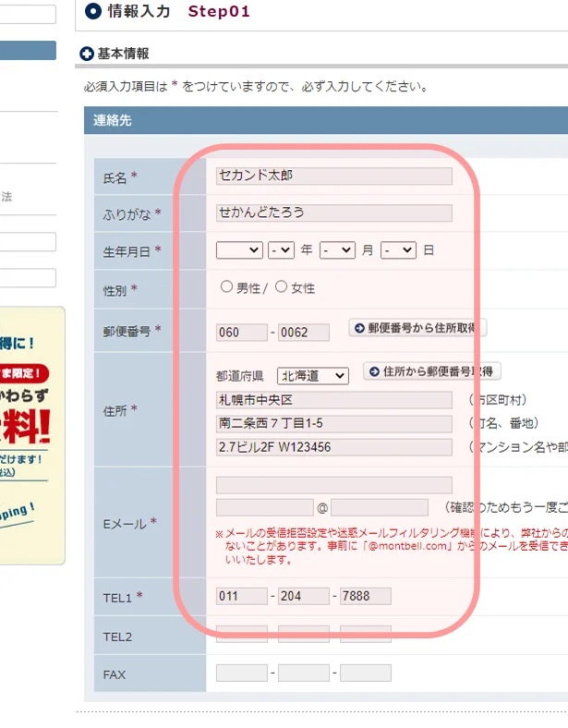Open the birth day dropdown before 日

pyautogui.click(x=398, y=250)
